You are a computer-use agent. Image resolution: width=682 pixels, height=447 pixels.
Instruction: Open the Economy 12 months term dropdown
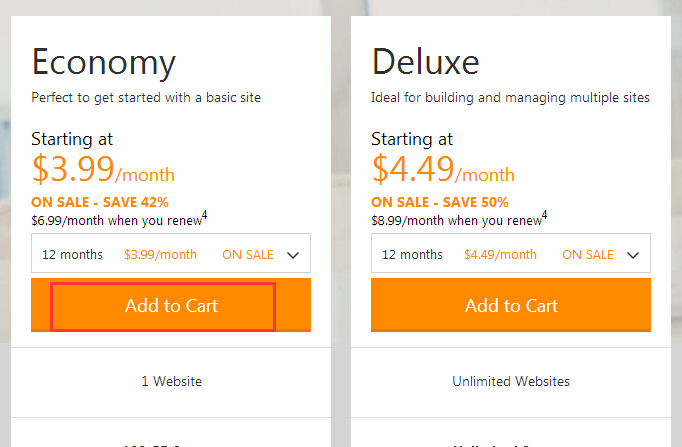point(170,254)
